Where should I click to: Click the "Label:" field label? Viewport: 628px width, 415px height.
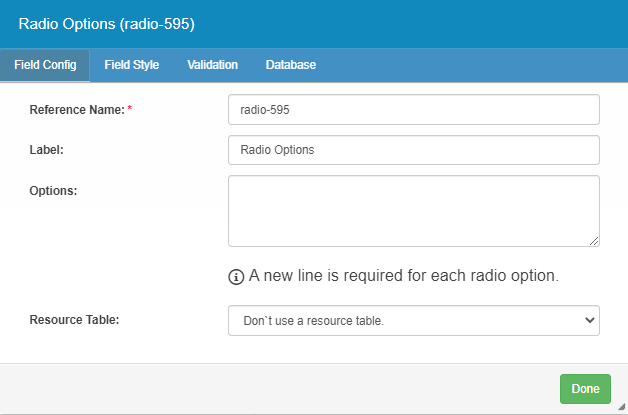(48, 150)
